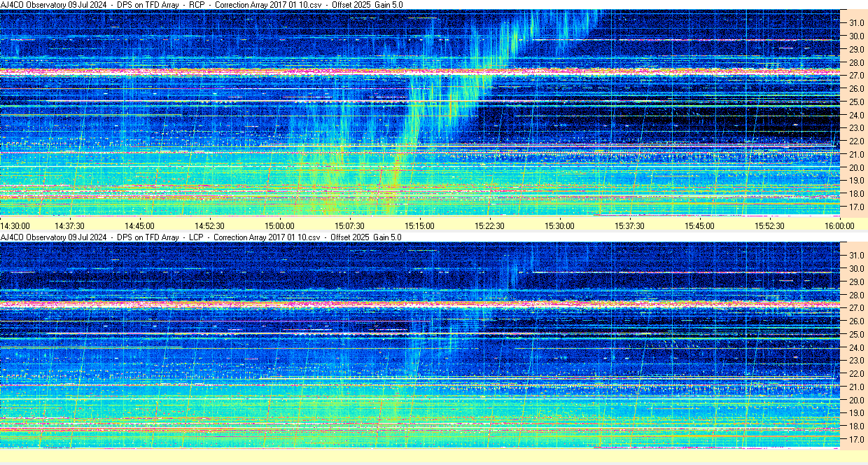The height and width of the screenshot is (465, 868).
Task: Pick the 21.0 frequency label in LCP panel
Action: (x=857, y=387)
